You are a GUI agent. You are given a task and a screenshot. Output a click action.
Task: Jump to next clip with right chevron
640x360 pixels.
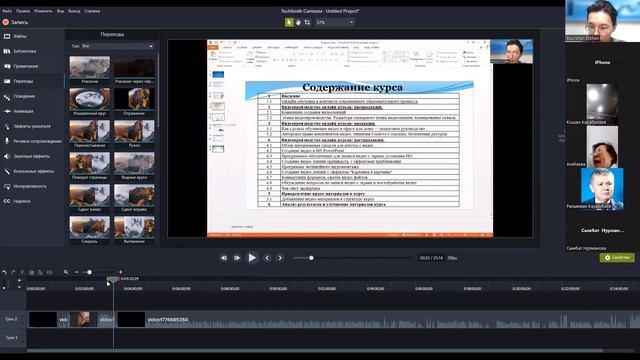click(x=280, y=258)
